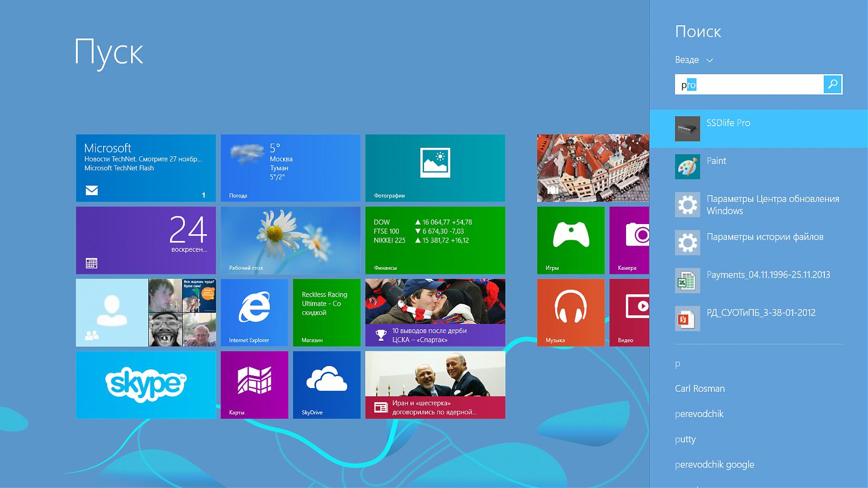Launch the Internet Explorer tile

coord(255,312)
